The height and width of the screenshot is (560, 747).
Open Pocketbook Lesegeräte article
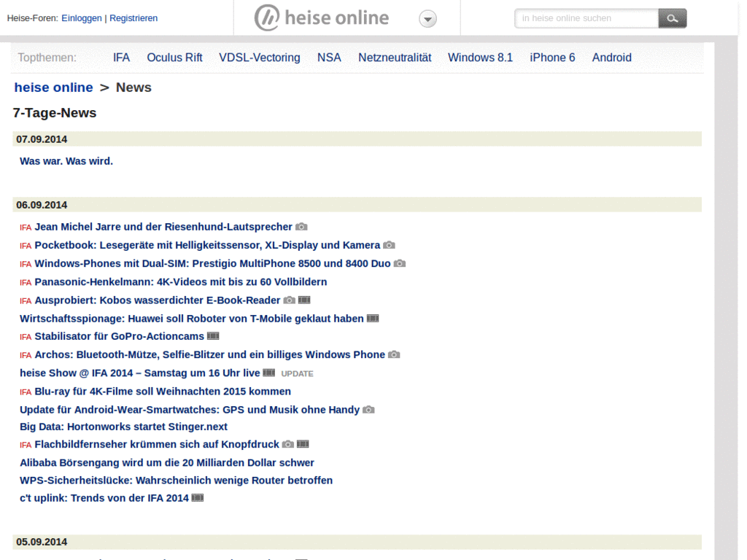tap(207, 245)
